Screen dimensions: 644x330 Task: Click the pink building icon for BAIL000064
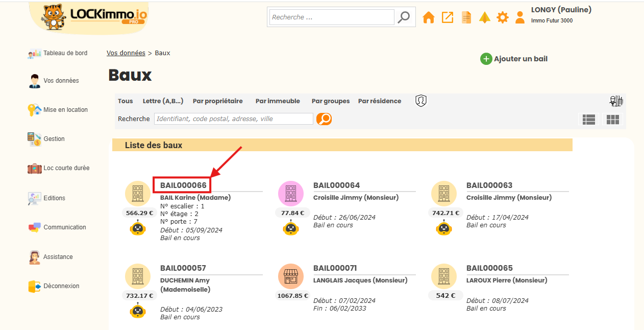pos(291,194)
